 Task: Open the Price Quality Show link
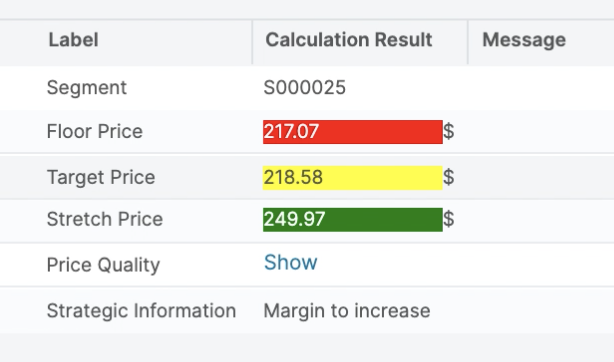(x=291, y=262)
